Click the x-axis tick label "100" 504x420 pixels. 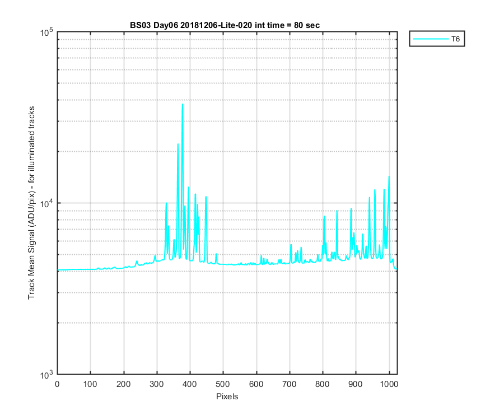click(90, 384)
